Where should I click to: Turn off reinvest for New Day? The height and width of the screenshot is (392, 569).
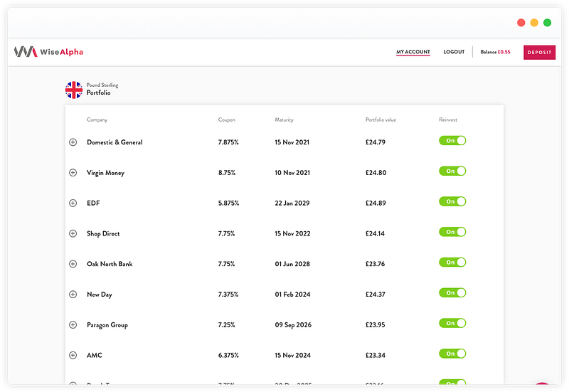[x=452, y=292]
